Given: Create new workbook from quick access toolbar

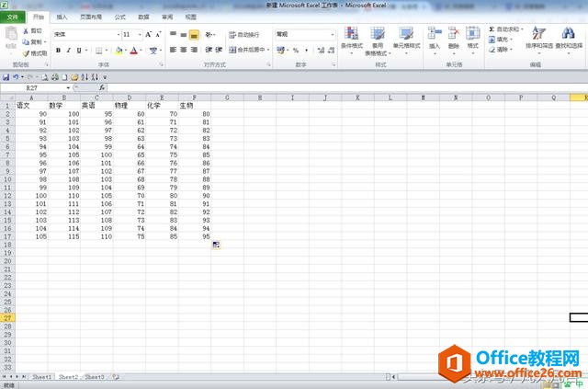Looking at the screenshot, I should pyautogui.click(x=64, y=77).
